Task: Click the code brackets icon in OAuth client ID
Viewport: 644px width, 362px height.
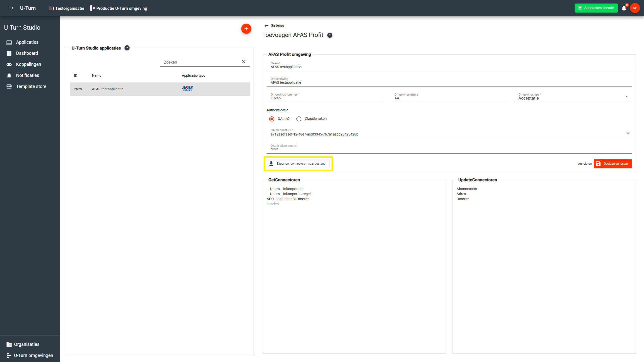Action: [628, 133]
